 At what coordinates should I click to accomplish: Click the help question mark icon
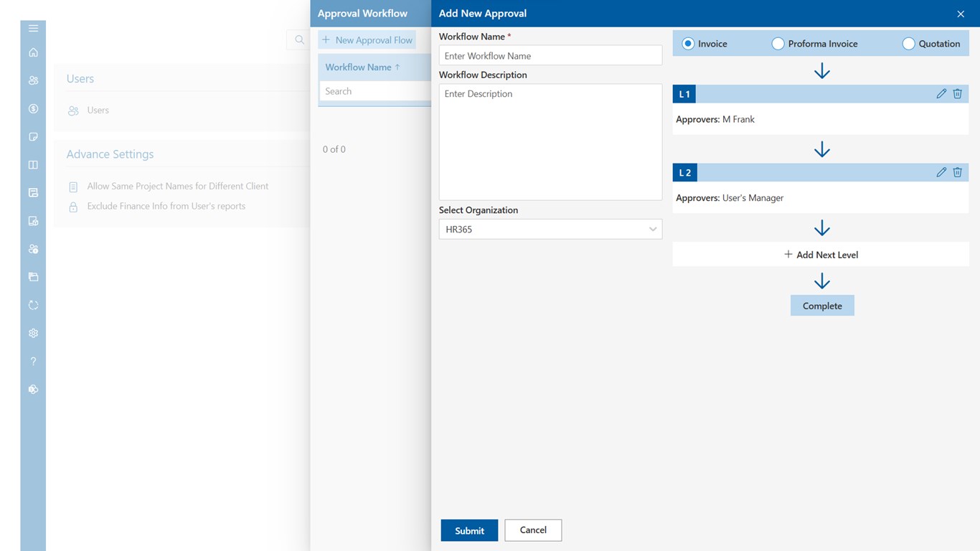point(33,362)
